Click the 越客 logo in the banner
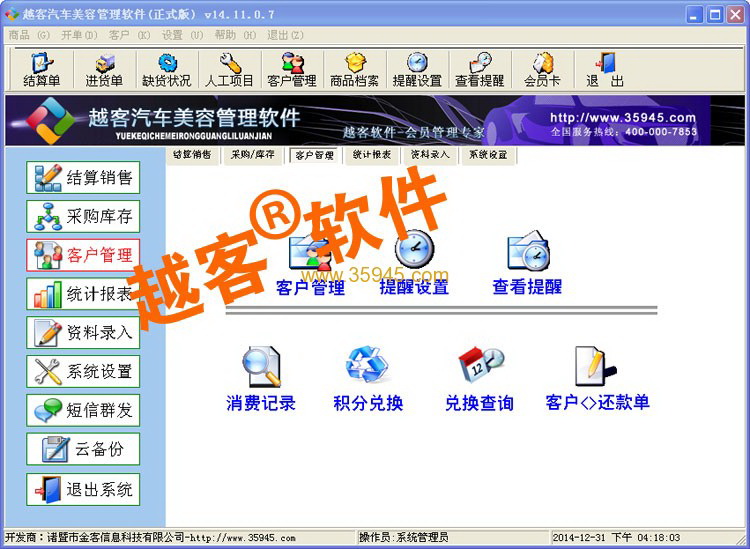Screen dimensions: 750x549 (50, 121)
